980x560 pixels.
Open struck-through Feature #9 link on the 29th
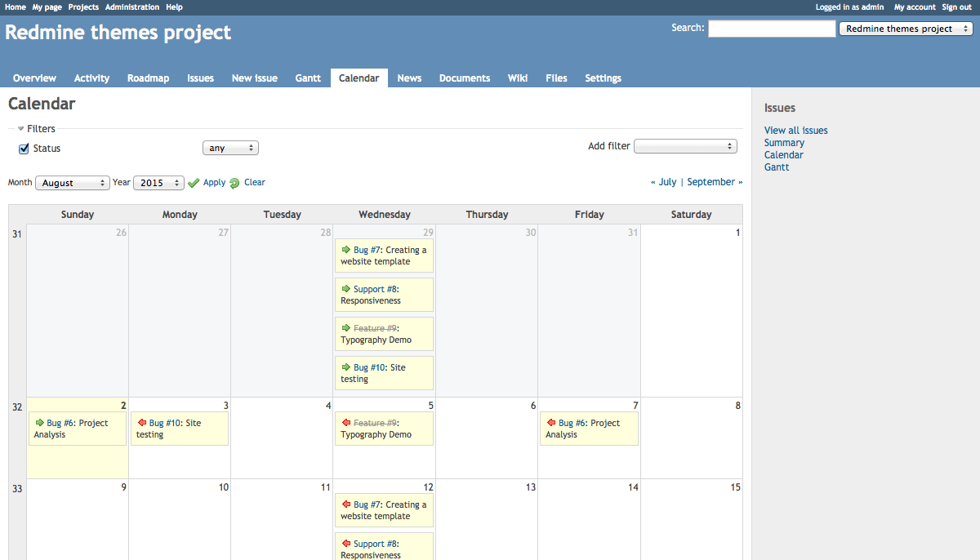coord(375,328)
